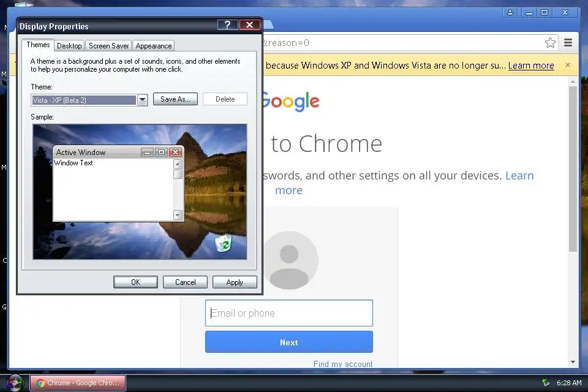
Task: Bookmark this page with the star icon
Action: pyautogui.click(x=550, y=43)
